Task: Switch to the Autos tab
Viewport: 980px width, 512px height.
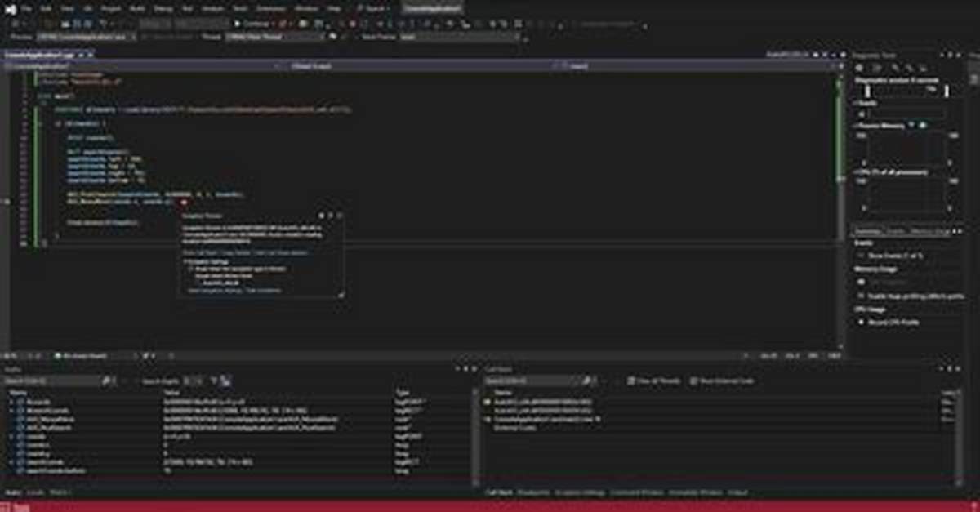Action: (12, 492)
